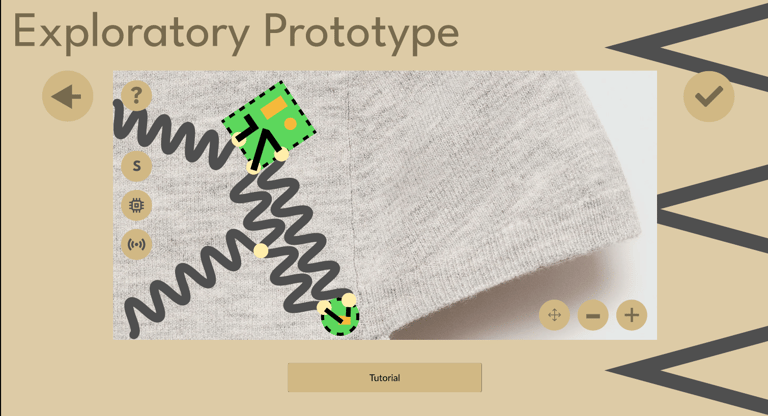The image size is (768, 416).
Task: Select the green square circuit board
Action: click(268, 124)
